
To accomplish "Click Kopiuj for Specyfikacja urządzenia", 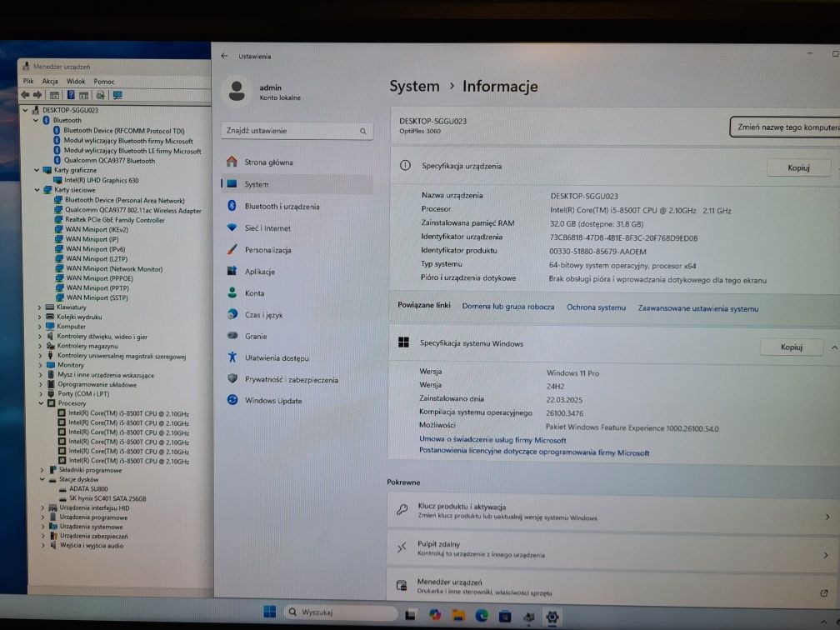I will tap(798, 167).
